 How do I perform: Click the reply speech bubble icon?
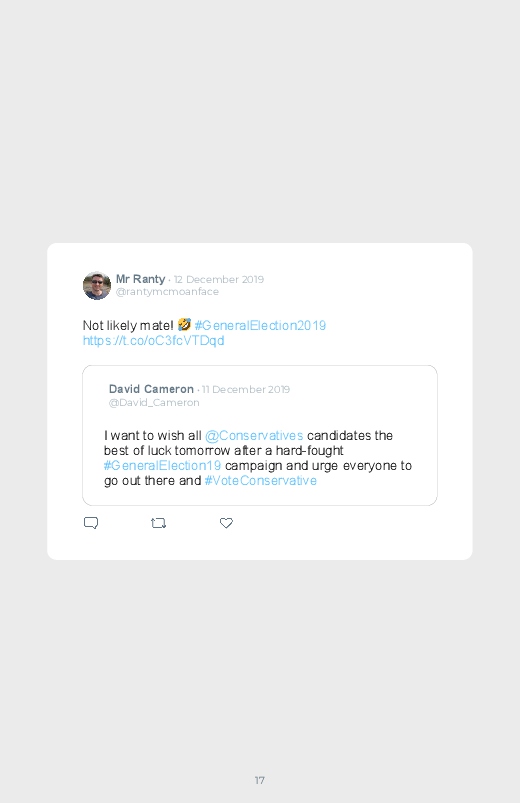(x=91, y=523)
